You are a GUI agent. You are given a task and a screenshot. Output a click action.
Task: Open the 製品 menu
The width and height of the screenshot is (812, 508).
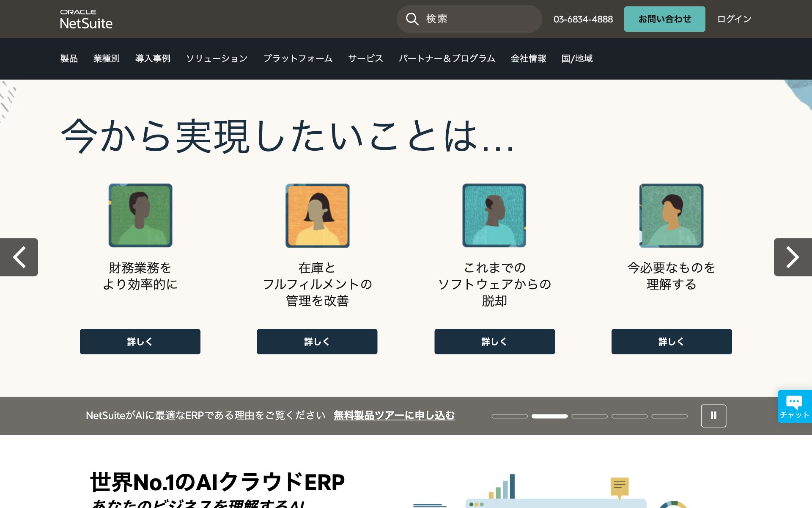(69, 58)
